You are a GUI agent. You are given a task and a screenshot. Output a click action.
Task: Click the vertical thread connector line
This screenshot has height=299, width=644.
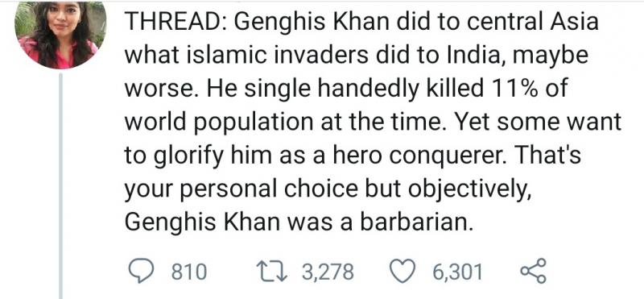[x=60, y=185]
